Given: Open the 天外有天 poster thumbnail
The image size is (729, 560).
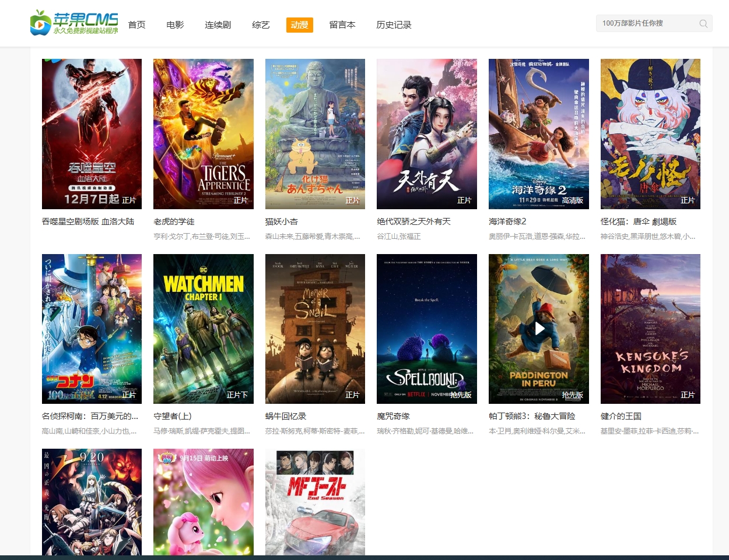Looking at the screenshot, I should 427,134.
